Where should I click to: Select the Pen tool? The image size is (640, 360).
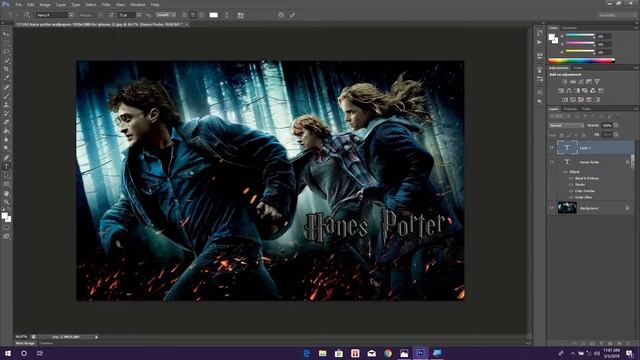tap(6, 158)
